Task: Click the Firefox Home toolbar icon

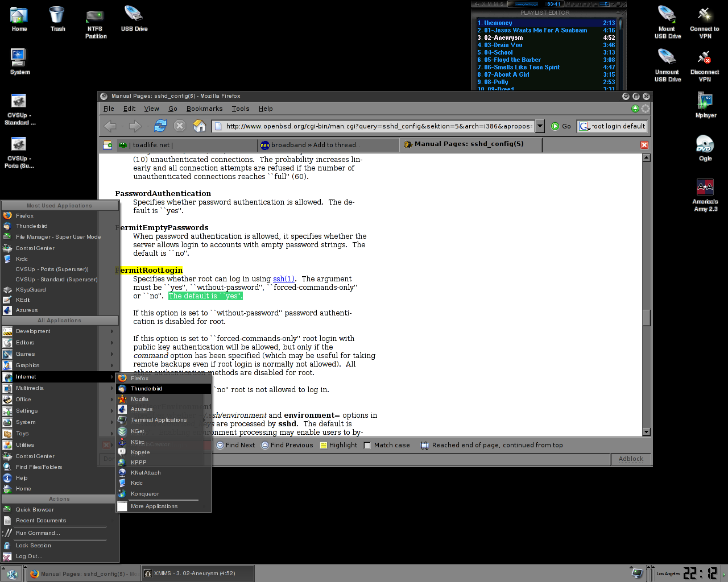Action: (199, 126)
